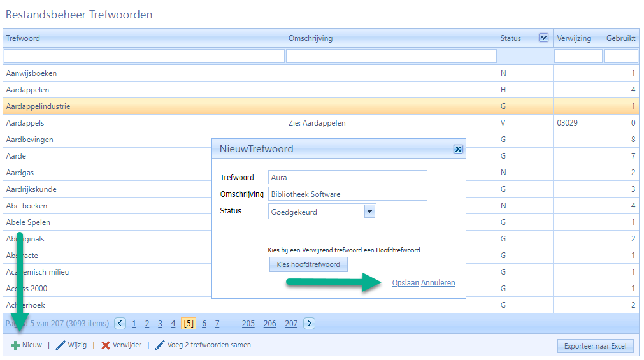
Task: Open the Status column filter dropdown
Action: 543,38
